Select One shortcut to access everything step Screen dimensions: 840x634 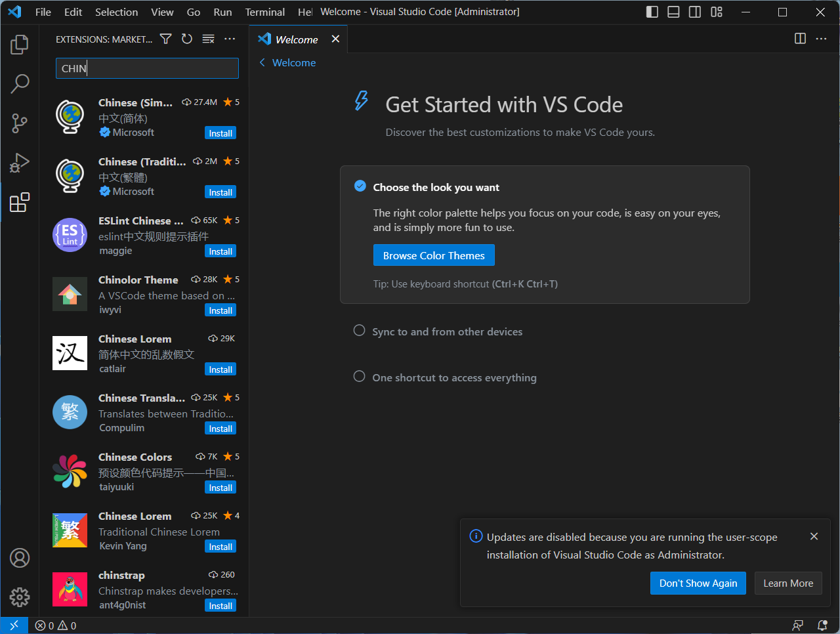[454, 377]
